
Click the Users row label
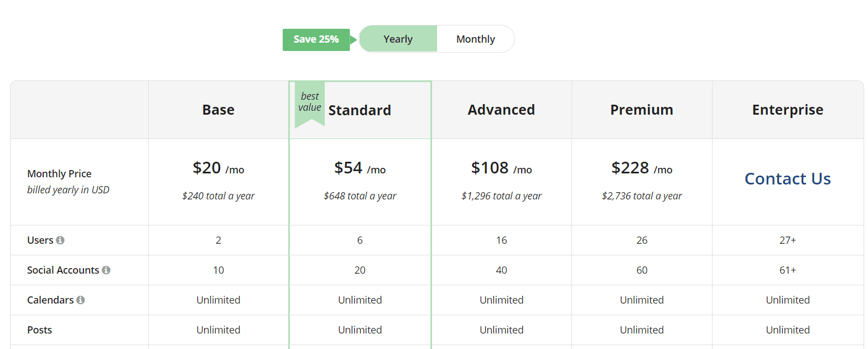40,240
